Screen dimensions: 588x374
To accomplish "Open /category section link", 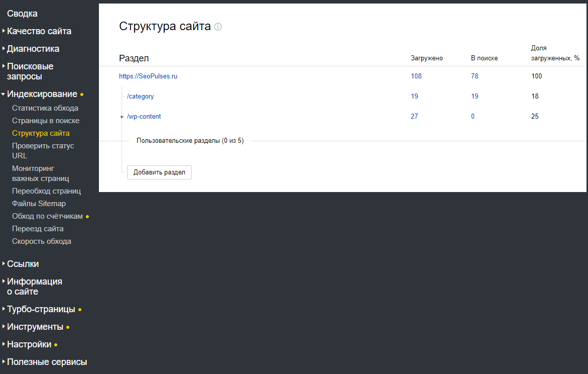I will click(x=140, y=97).
